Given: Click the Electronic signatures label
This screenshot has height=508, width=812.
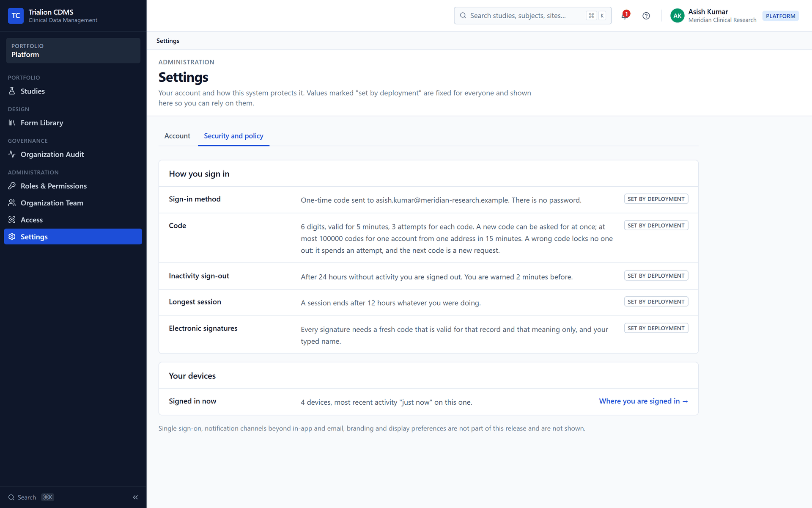Looking at the screenshot, I should [203, 328].
